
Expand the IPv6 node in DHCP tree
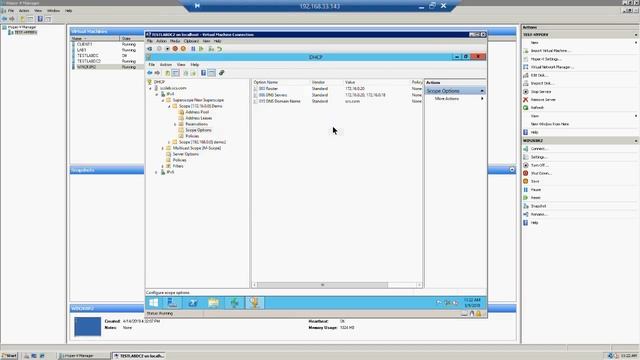[x=157, y=172]
